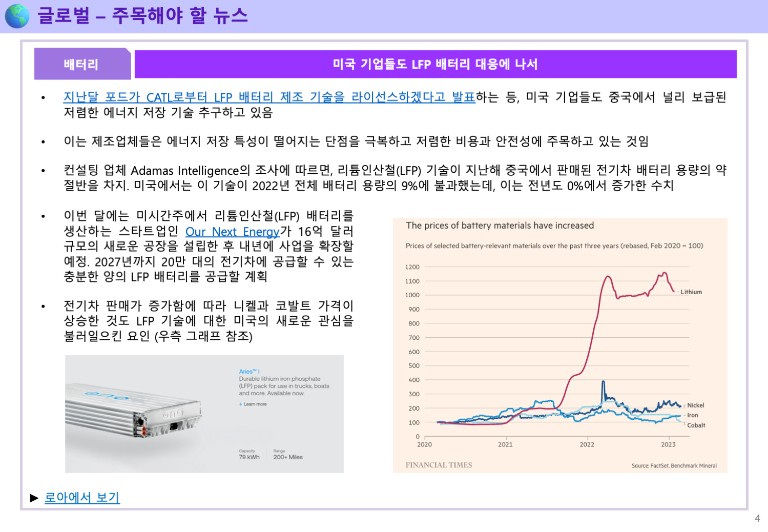Click the globe icon in the header
The width and height of the screenshot is (768, 532).
click(17, 16)
